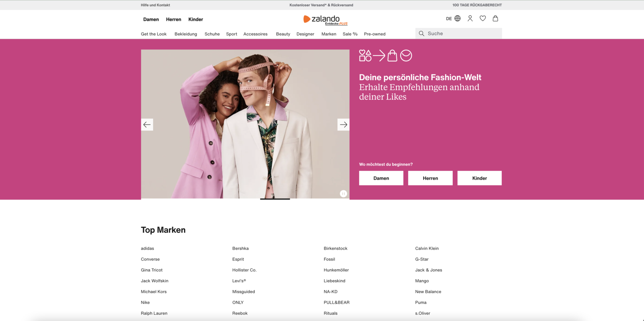The image size is (644, 321).
Task: Open the Jack & Jones brand link
Action: coord(429,270)
